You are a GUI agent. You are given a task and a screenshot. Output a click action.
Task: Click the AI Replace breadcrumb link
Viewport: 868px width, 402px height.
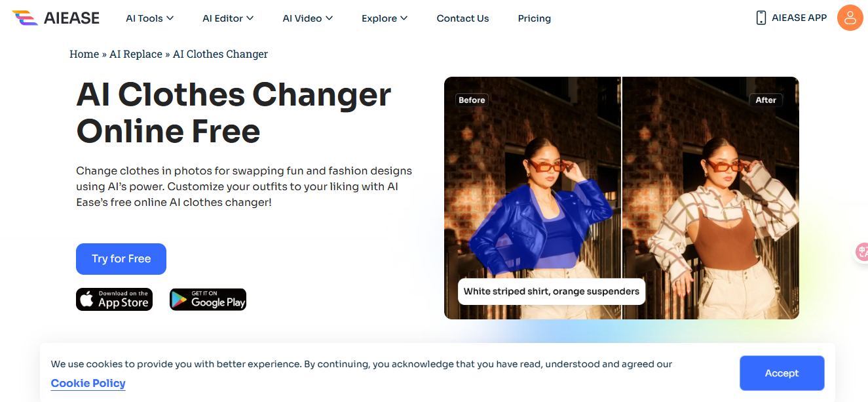pos(136,54)
